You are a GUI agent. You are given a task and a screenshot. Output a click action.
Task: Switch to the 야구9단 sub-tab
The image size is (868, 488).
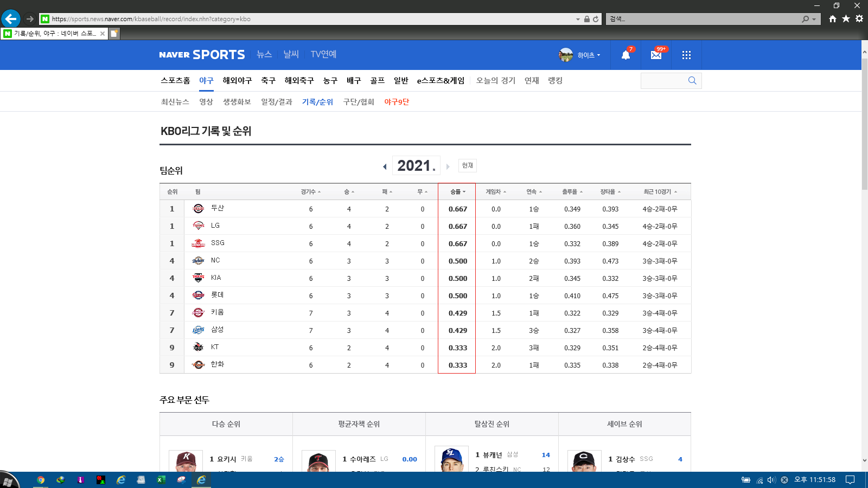click(x=397, y=102)
